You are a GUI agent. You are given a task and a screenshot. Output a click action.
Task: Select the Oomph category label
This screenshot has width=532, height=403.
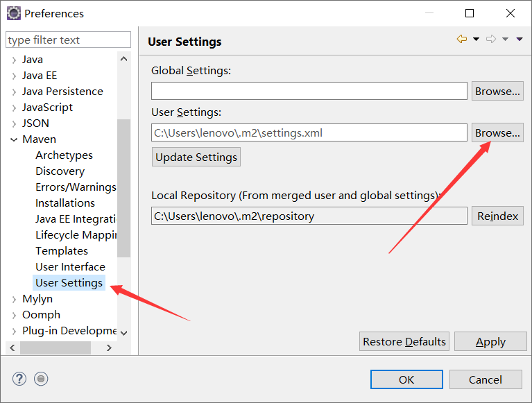pos(41,314)
